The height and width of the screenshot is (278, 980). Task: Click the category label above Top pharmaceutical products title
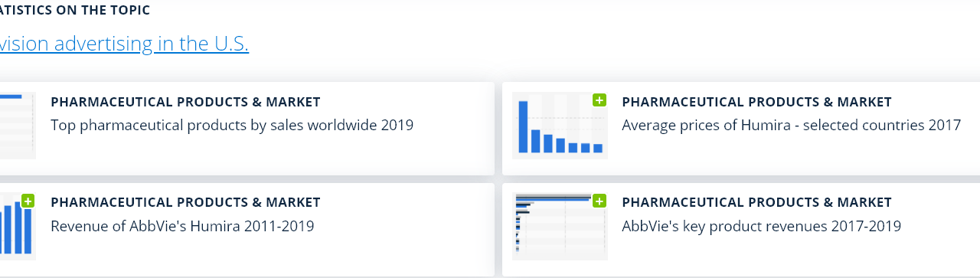[x=185, y=102]
